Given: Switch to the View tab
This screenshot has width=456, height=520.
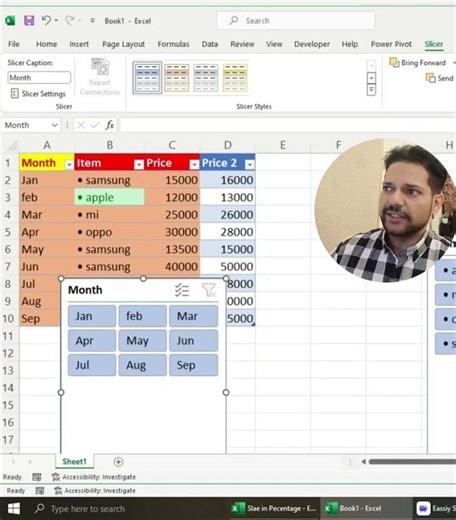Looking at the screenshot, I should coord(274,44).
